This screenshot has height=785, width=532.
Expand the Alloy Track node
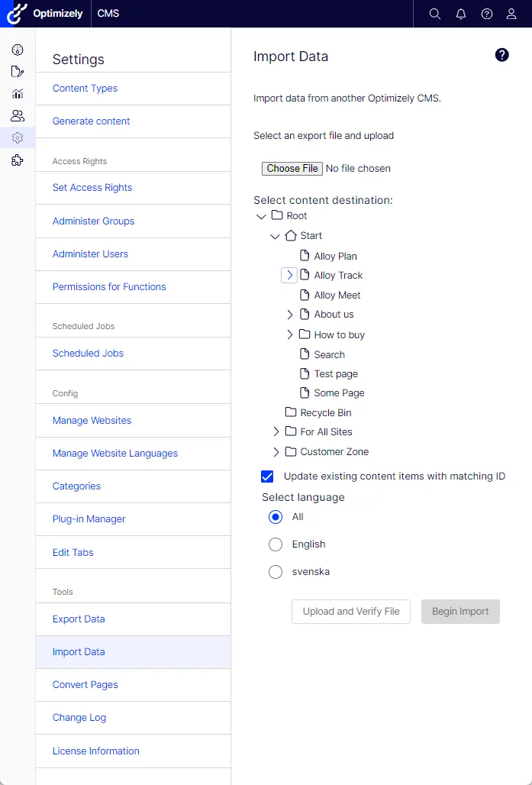[289, 275]
